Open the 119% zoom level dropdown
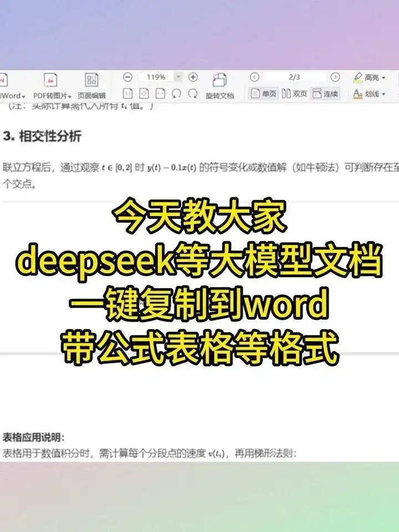Viewport: 399px width, 532px height. pos(178,77)
